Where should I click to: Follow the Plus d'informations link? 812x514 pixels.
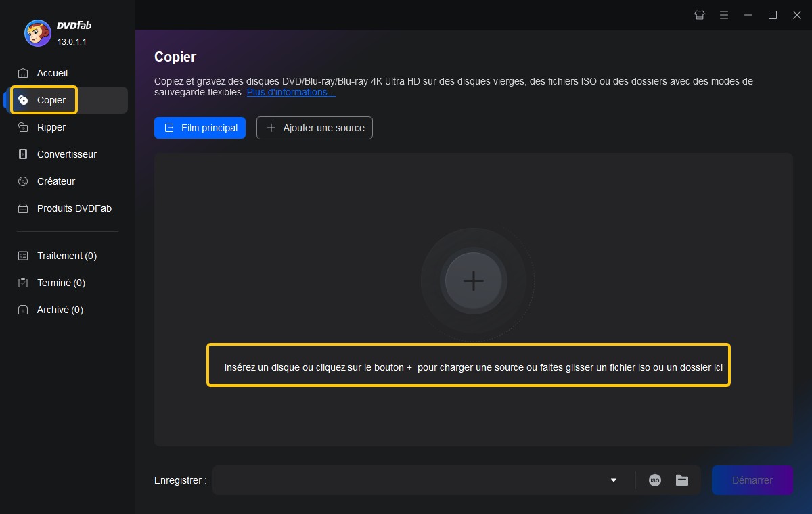point(291,92)
